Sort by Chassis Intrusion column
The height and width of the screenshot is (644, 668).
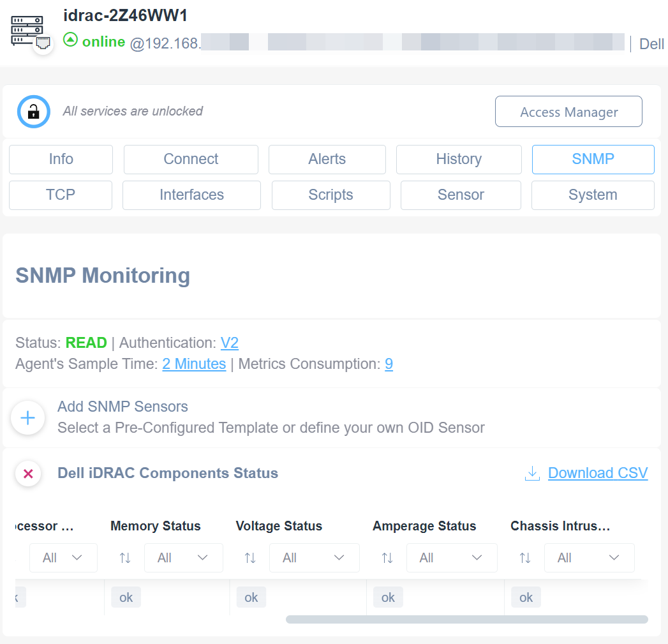point(525,557)
